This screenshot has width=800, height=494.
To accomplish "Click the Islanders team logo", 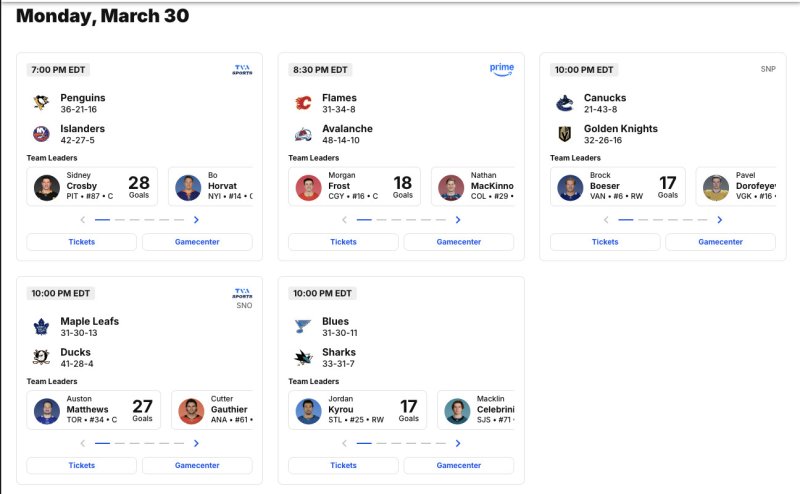I will tap(42, 134).
